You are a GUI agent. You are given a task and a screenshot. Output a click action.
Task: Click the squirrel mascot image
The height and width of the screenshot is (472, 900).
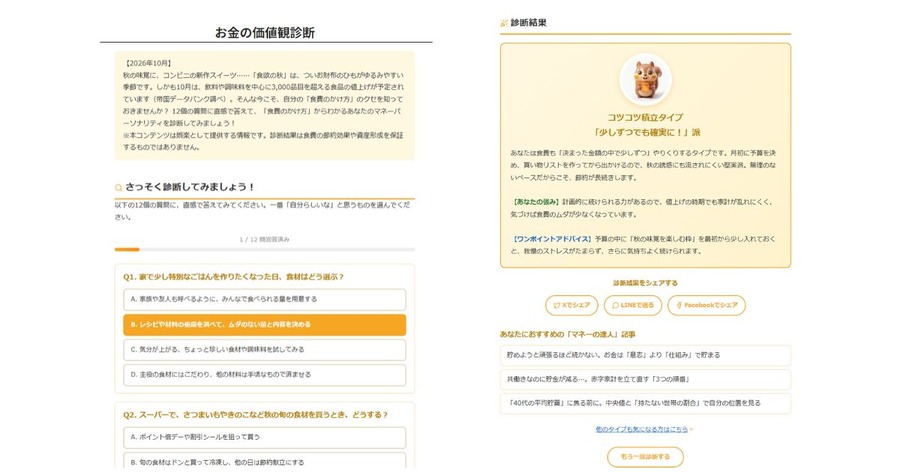[646, 79]
